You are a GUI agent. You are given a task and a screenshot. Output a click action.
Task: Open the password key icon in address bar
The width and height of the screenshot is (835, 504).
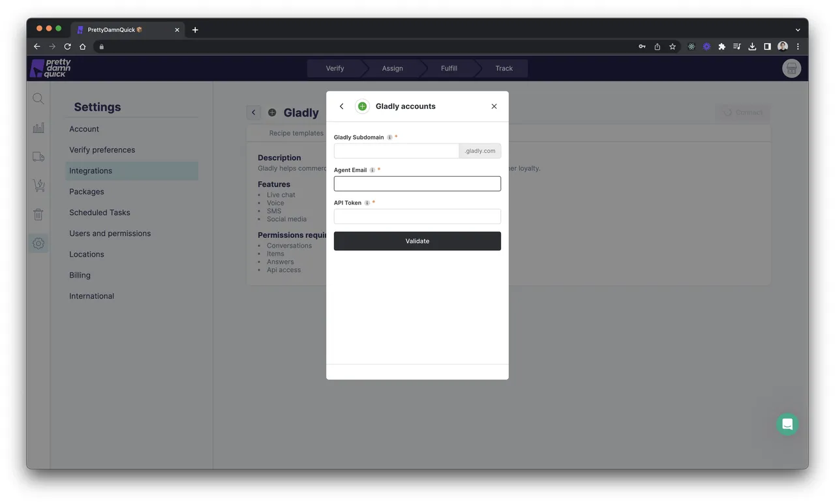pyautogui.click(x=642, y=46)
